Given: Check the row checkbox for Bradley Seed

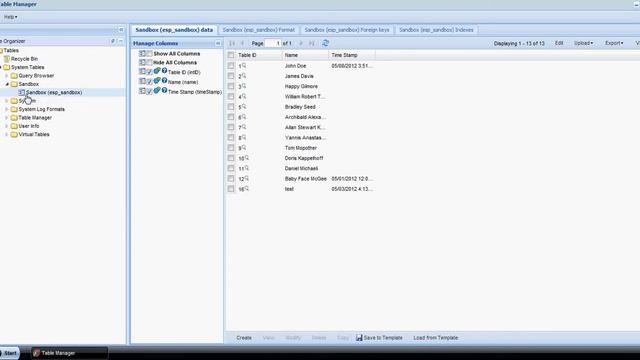Looking at the screenshot, I should (231, 107).
